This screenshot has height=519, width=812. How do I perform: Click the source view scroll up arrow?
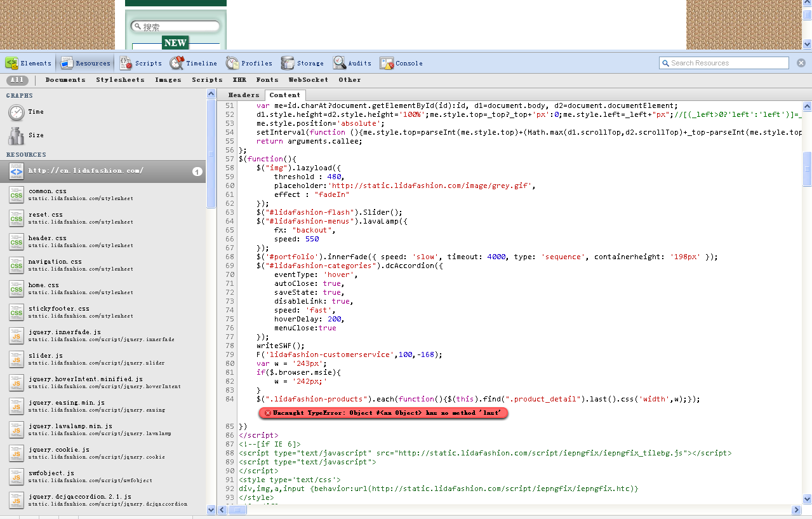pos(807,105)
